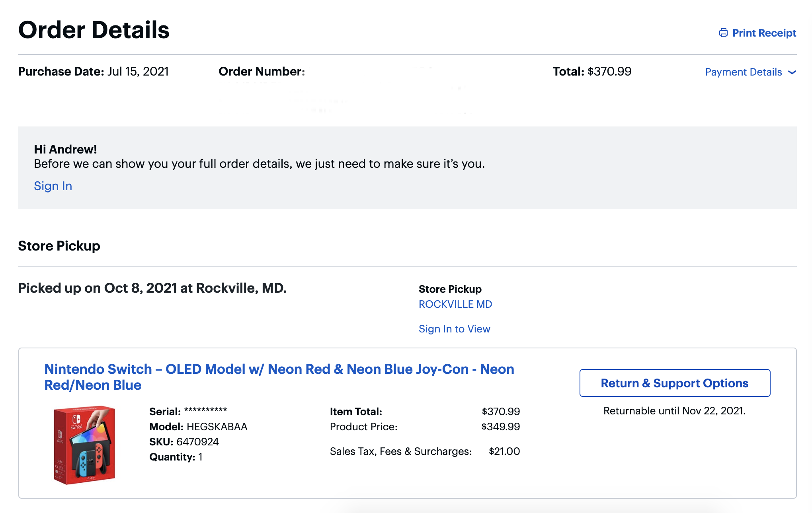Click the Nintendo Switch box thumbnail image
This screenshot has height=513, width=812.
(x=84, y=445)
